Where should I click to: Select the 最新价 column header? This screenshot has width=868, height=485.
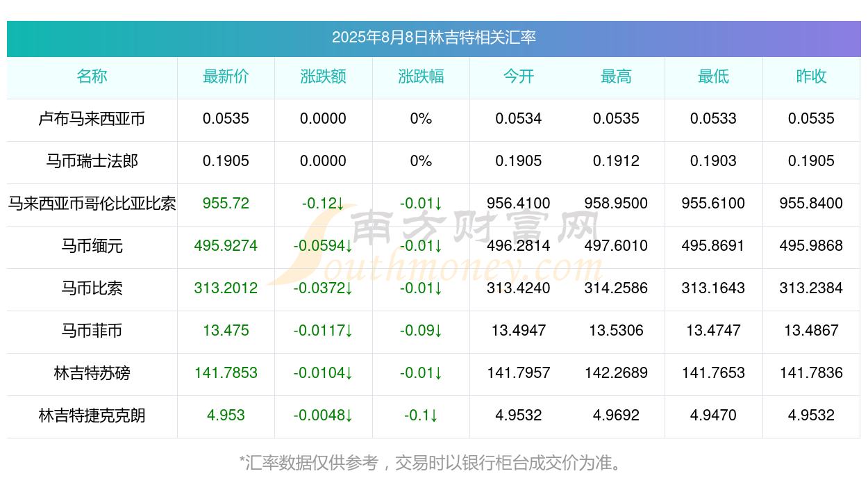226,76
